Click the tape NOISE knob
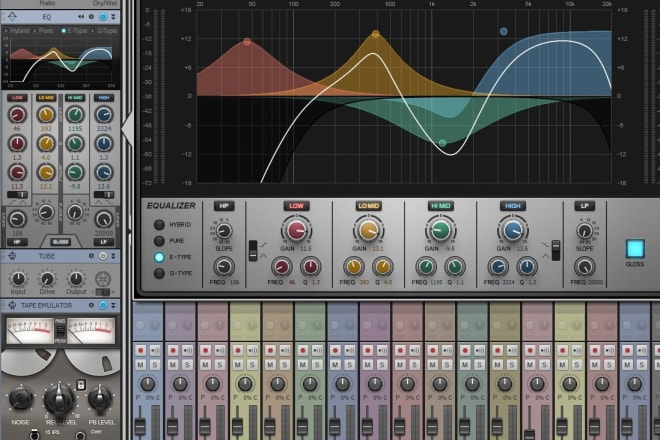The image size is (660, 440). 20,398
